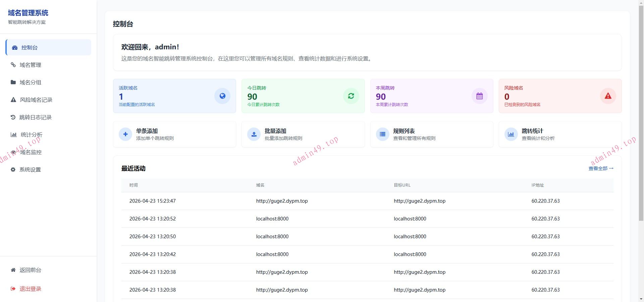
Task: Open 系统设置 in sidebar
Action: click(x=48, y=169)
